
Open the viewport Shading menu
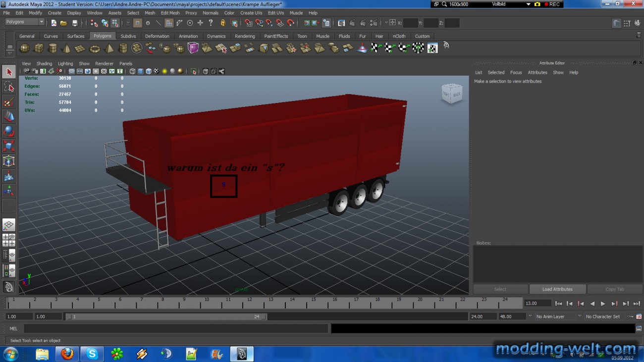coord(44,63)
